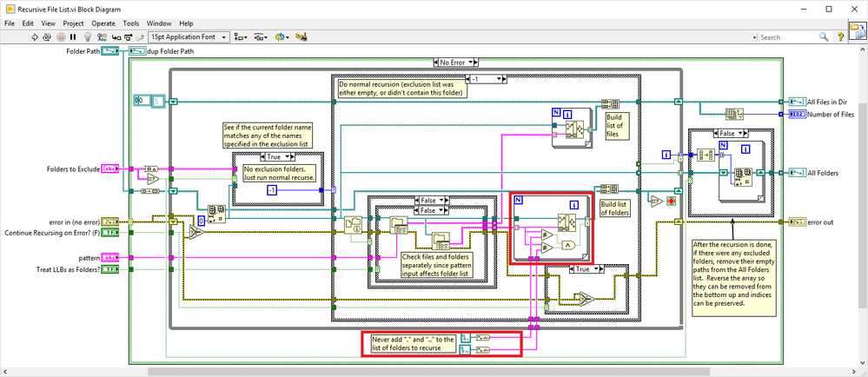Open the Align Objects dropdown
Screen dimensions: 868x377
pyautogui.click(x=240, y=37)
